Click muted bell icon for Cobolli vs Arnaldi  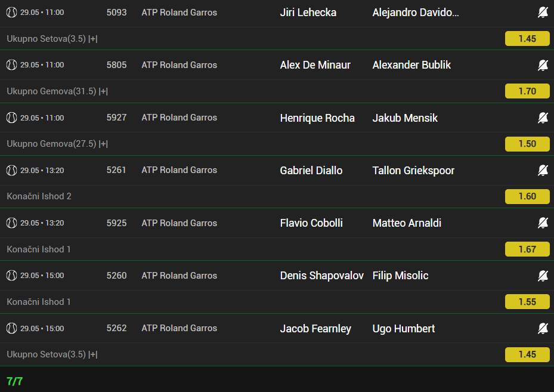(x=543, y=223)
